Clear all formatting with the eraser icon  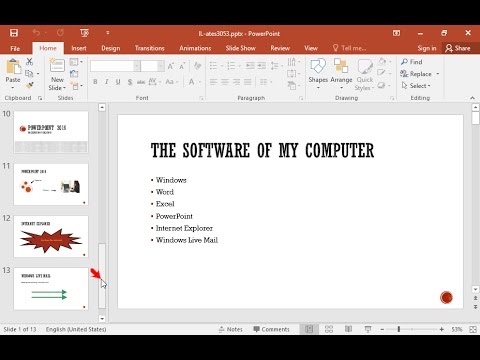coord(197,66)
